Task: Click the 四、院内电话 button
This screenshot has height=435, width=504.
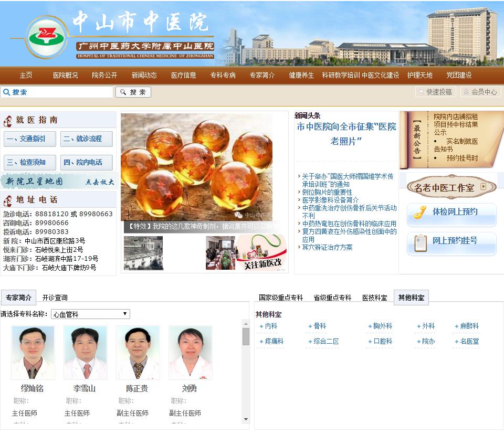Action: pyautogui.click(x=87, y=162)
